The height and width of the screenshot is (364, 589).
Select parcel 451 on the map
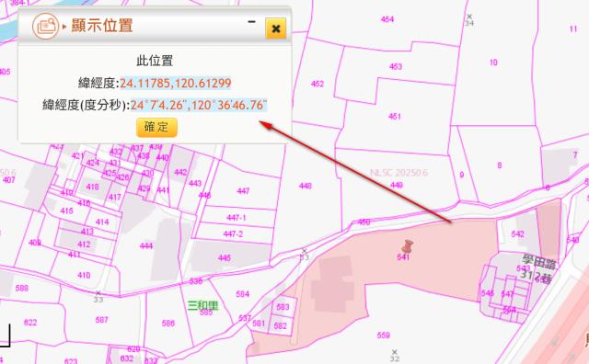pyautogui.click(x=395, y=117)
